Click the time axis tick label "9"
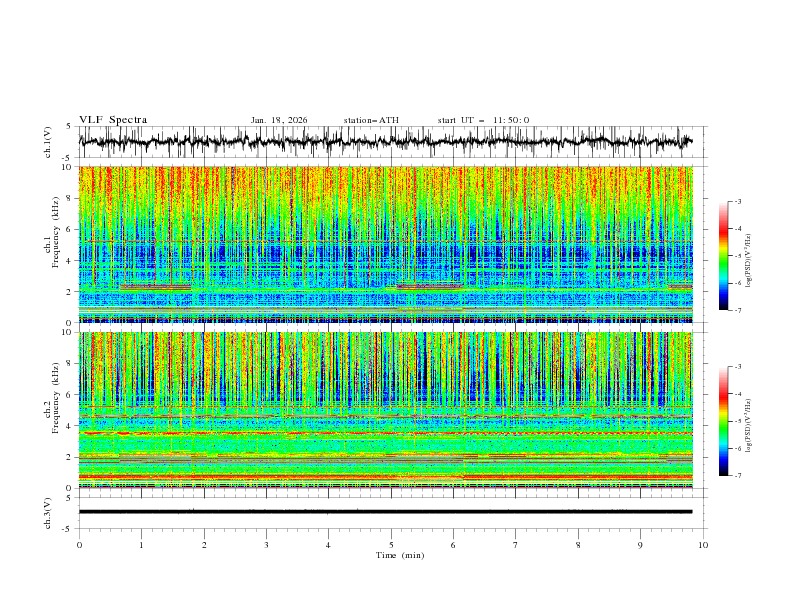792x612 pixels. point(640,545)
